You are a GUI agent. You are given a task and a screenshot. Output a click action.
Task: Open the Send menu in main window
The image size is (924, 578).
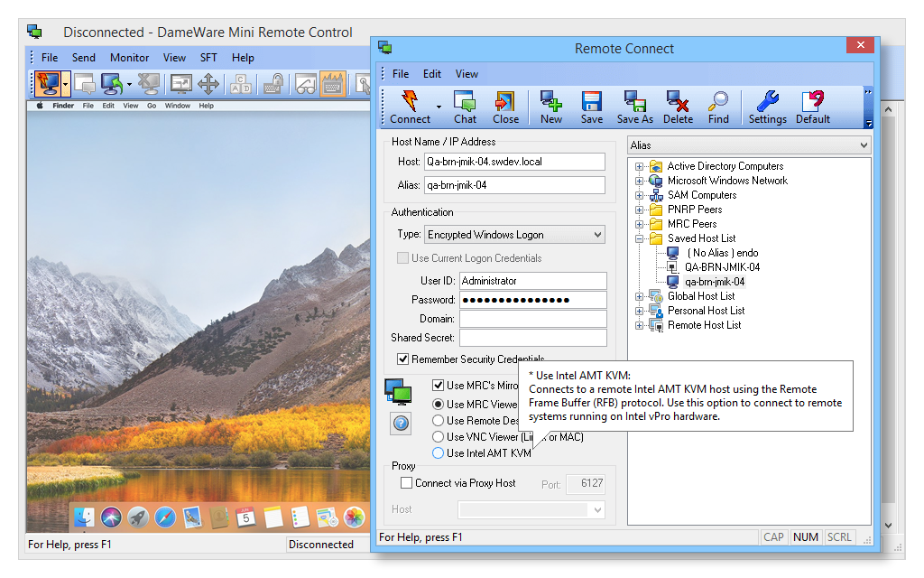click(84, 58)
